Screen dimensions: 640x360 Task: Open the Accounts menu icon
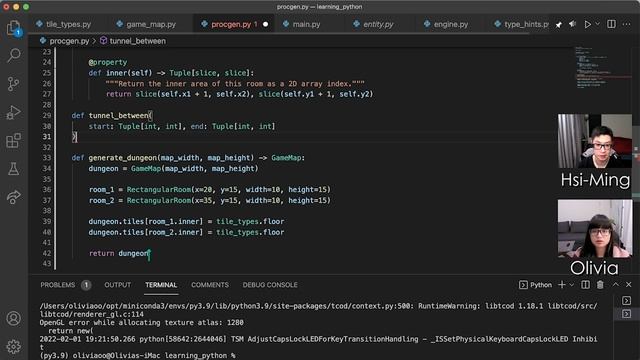(13, 318)
